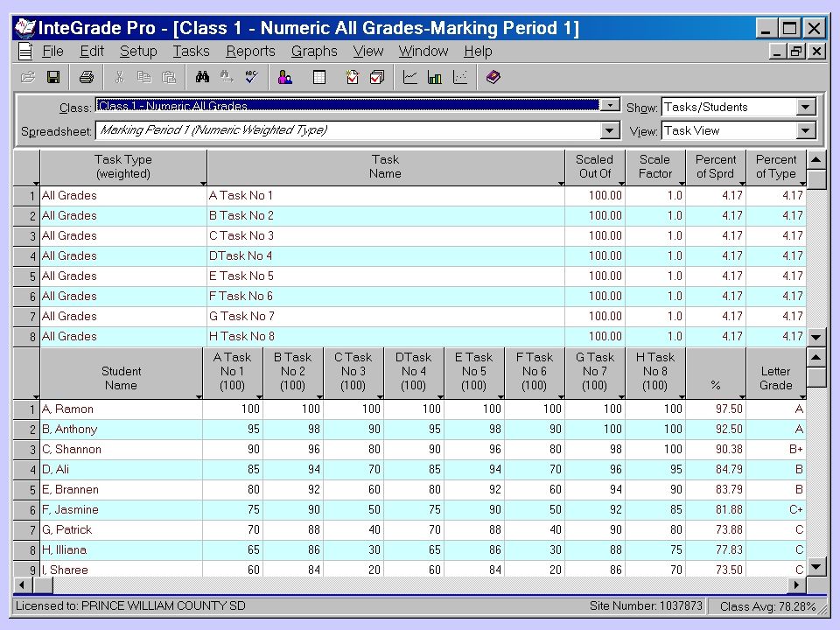Click the Letter Grade column header

776,374
